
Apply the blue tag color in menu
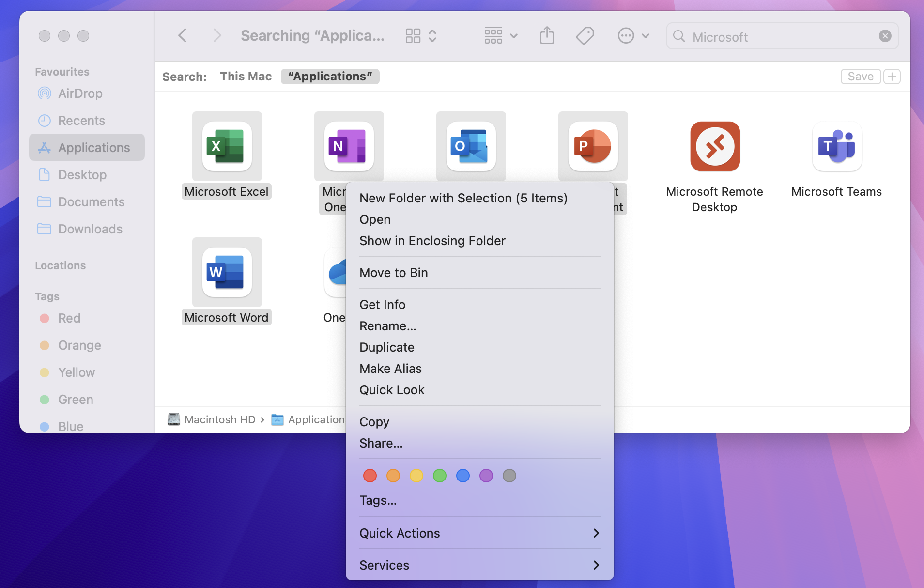coord(463,476)
